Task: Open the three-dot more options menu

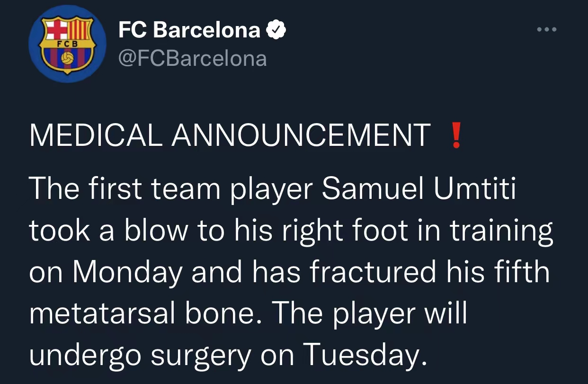Action: tap(547, 29)
